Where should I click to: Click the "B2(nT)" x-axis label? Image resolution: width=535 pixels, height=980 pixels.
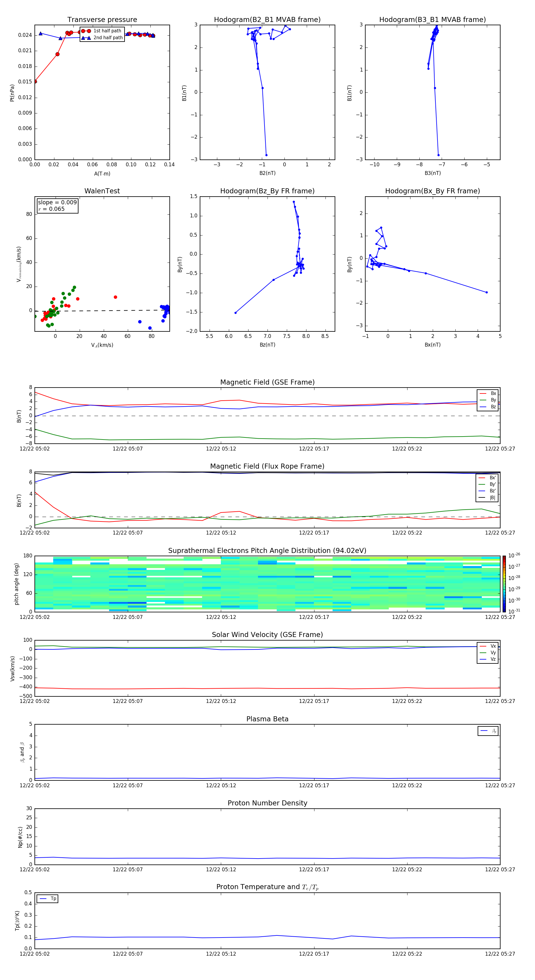267,173
